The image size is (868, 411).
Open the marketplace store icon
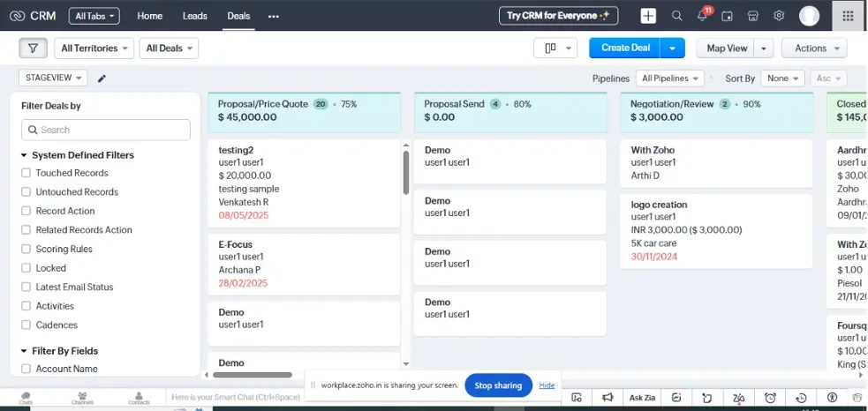pyautogui.click(x=753, y=16)
